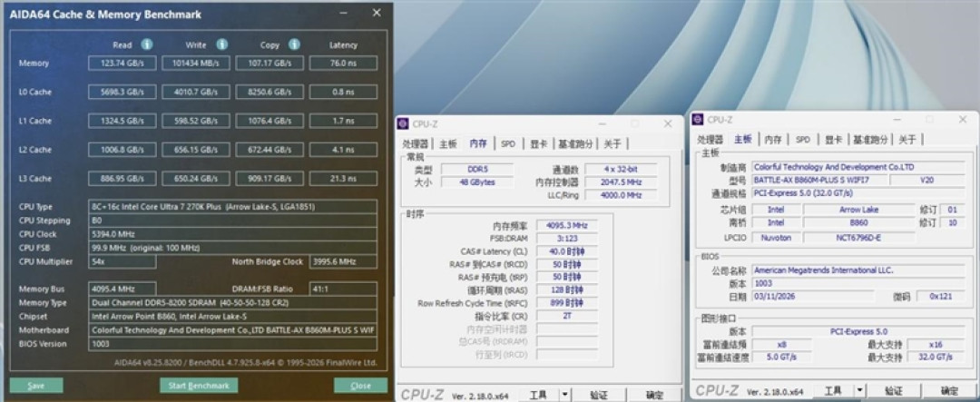Click the 类型 field showing DDR5 in CPU-Z

477,169
